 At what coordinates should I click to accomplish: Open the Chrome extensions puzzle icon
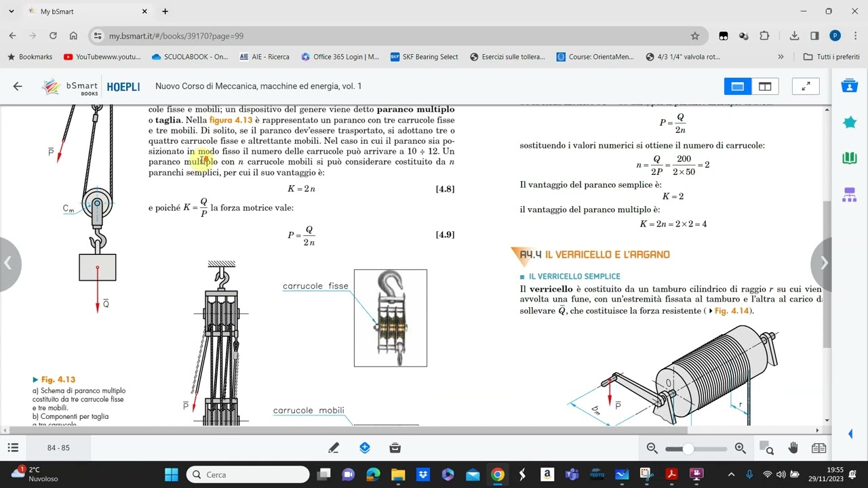click(x=765, y=36)
